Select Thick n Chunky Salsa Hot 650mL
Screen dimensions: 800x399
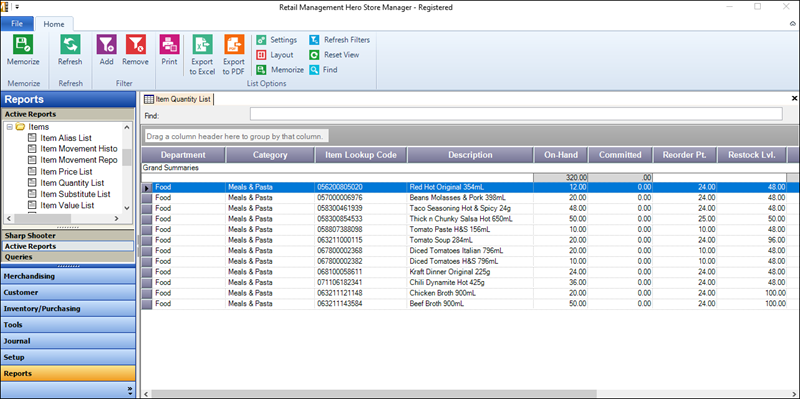click(x=470, y=219)
